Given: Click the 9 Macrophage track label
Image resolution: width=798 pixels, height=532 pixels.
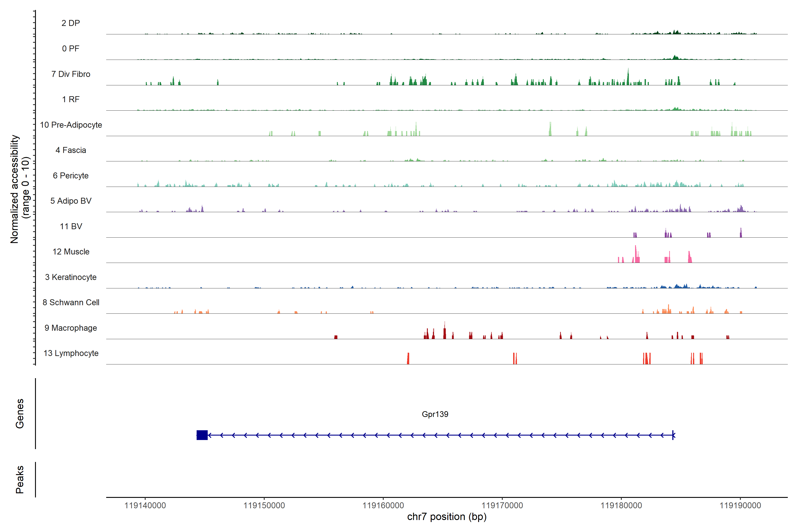Looking at the screenshot, I should click(70, 328).
